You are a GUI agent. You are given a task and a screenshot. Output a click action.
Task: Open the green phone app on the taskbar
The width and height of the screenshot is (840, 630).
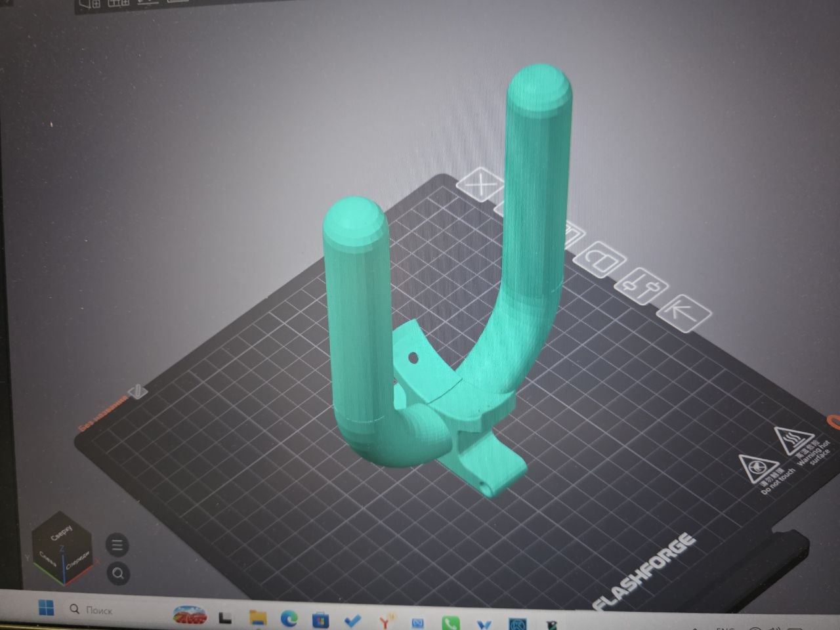point(450,622)
